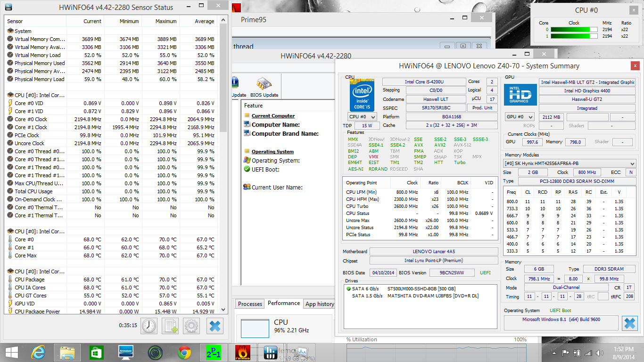This screenshot has height=362, width=644.
Task: Close Sensor Status with the blue X icon
Action: (214, 326)
